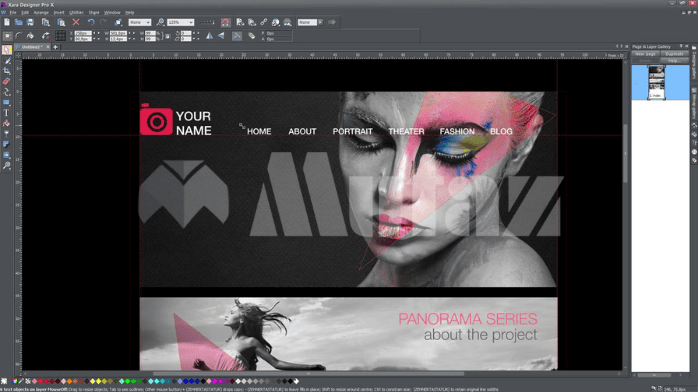Open the color editor icon at bottom-left
Image resolution: width=698 pixels, height=392 pixels.
[x=15, y=381]
